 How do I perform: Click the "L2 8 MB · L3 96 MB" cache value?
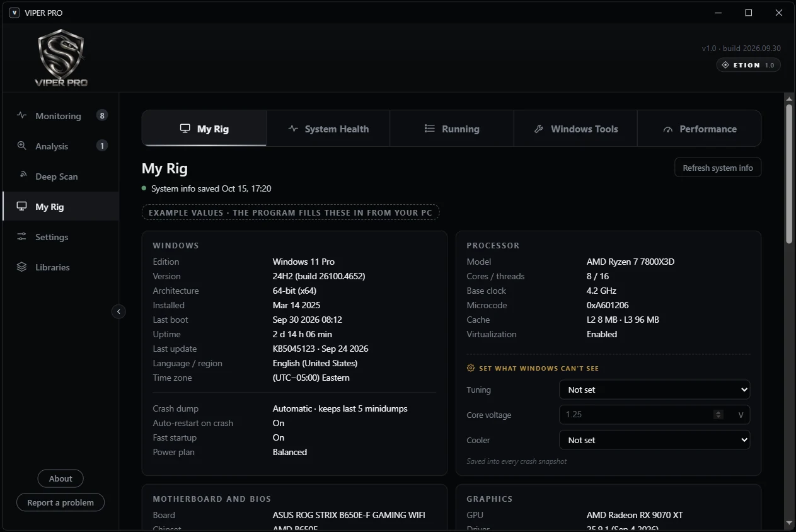pyautogui.click(x=623, y=320)
